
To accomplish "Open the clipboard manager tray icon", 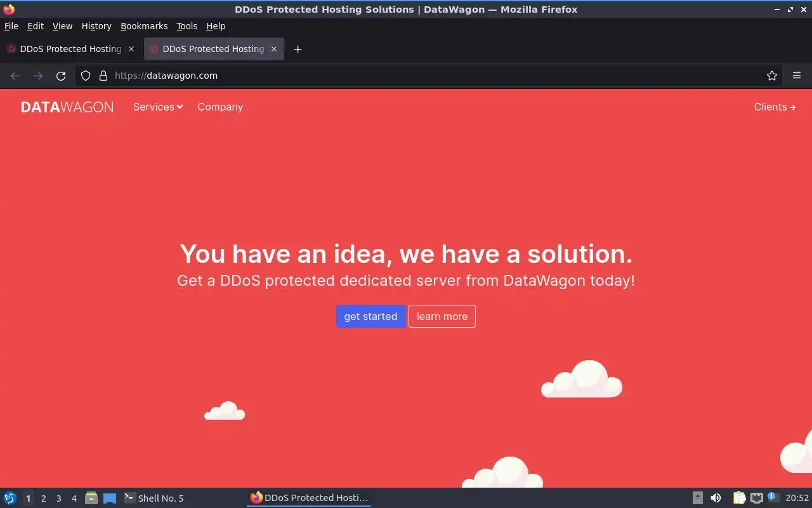I will 739,498.
